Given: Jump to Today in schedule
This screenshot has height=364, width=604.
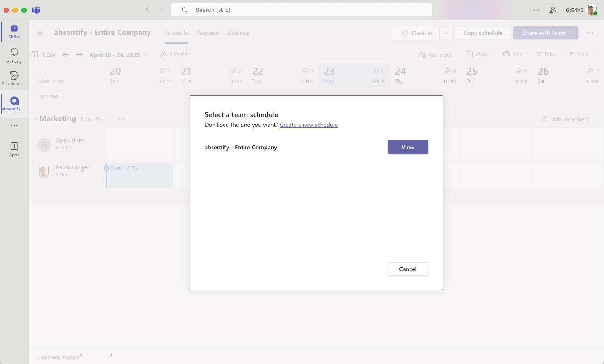Looking at the screenshot, I should [44, 54].
